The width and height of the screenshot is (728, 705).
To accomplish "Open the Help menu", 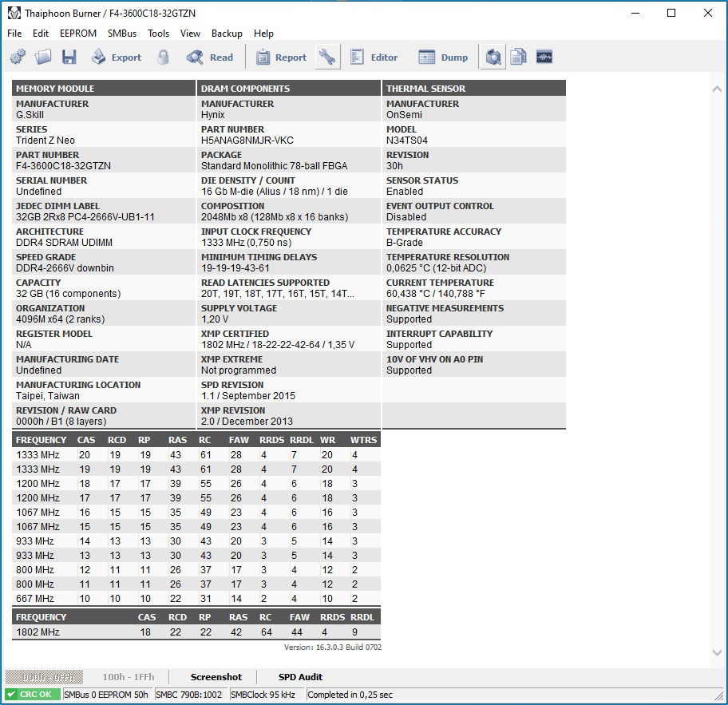I will coord(263,34).
